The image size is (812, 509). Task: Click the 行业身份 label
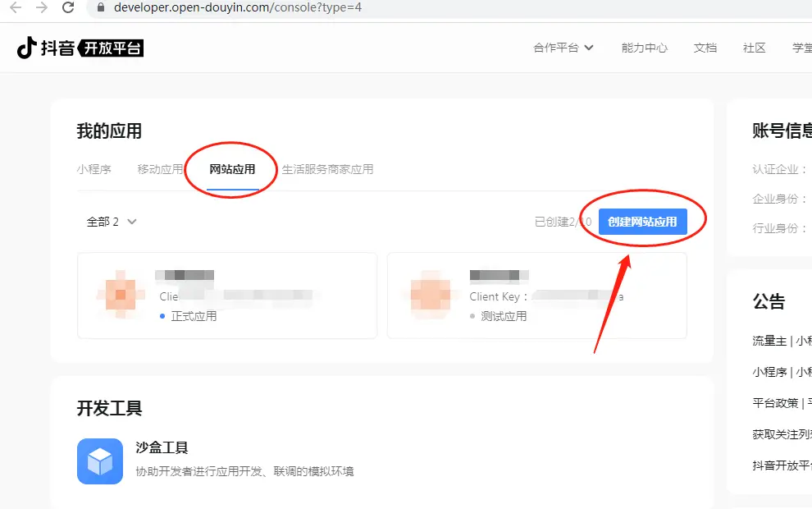pyautogui.click(x=779, y=228)
